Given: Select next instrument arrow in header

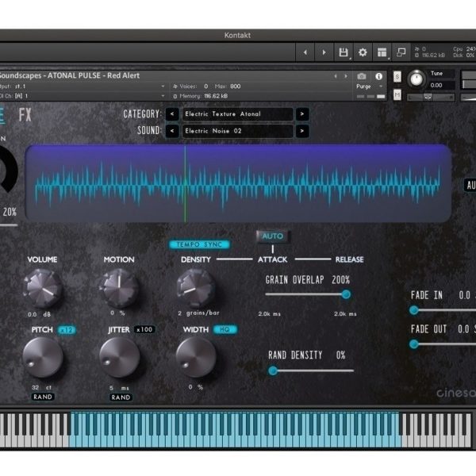Looking at the screenshot, I should (x=346, y=76).
